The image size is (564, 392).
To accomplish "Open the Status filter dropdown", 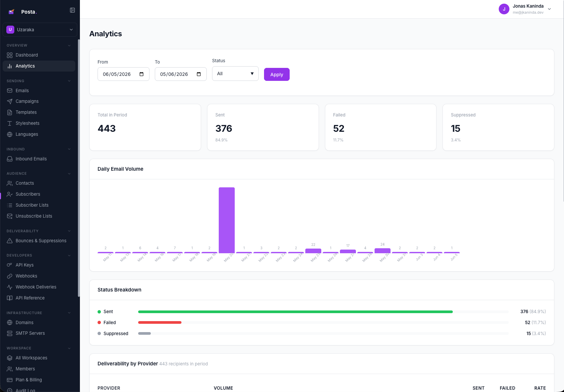I will pyautogui.click(x=235, y=74).
